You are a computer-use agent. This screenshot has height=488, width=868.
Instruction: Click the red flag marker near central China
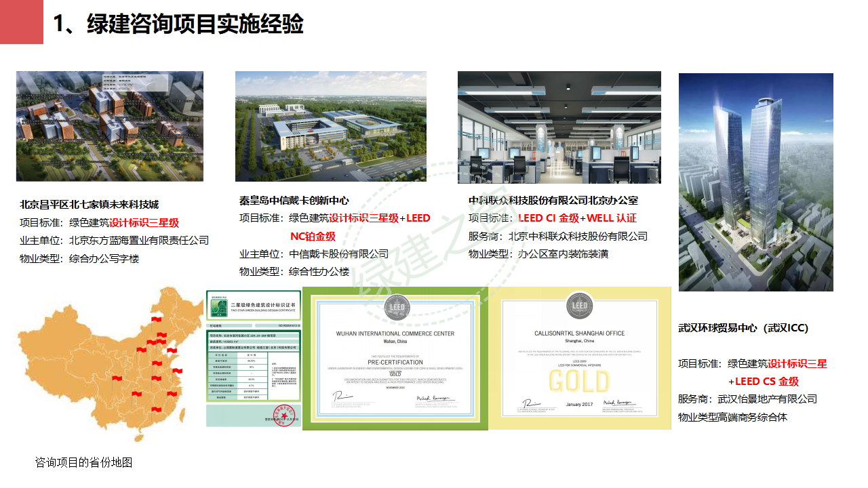point(157,363)
